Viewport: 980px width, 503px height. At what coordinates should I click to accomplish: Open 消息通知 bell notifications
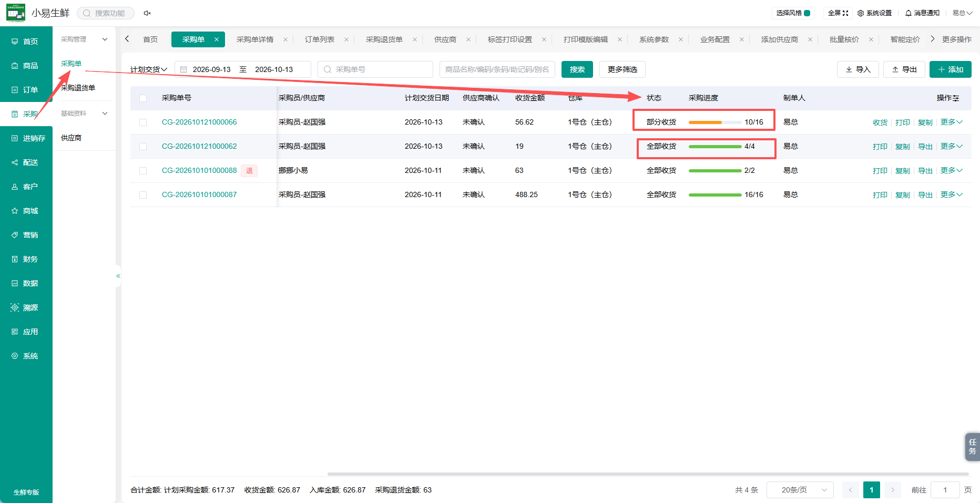tap(922, 13)
